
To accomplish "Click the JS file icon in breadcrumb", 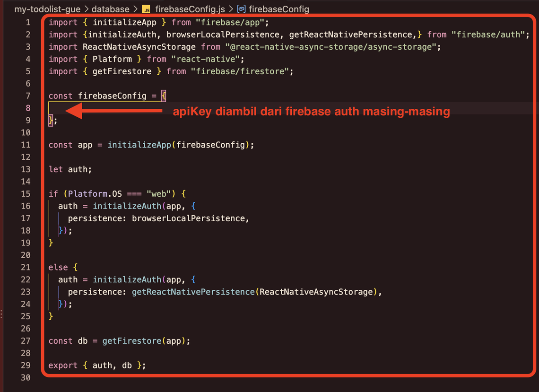I will point(146,9).
